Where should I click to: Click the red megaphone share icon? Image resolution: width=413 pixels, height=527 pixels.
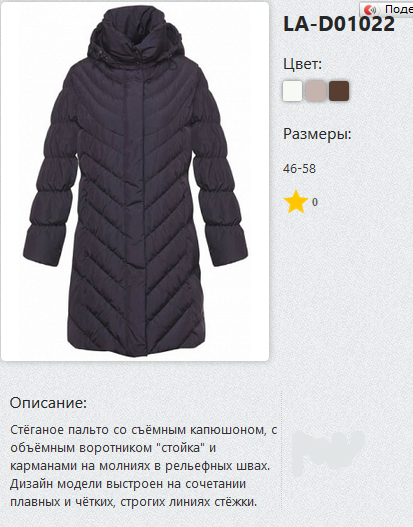pyautogui.click(x=371, y=10)
